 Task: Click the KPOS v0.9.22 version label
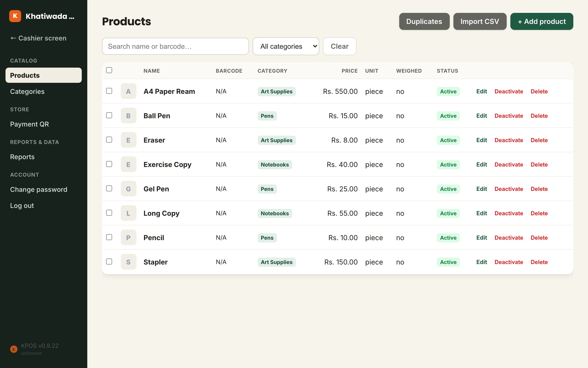[x=40, y=346]
